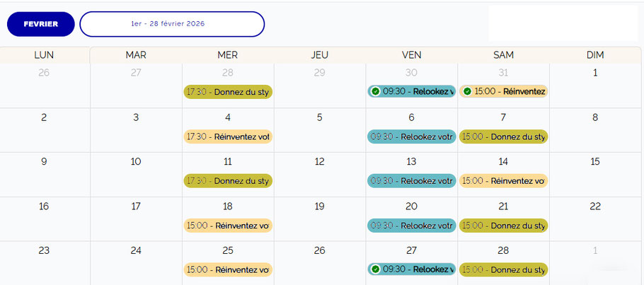The image size is (644, 285).
Task: Click green check icon on February 27 event
Action: coord(375,269)
